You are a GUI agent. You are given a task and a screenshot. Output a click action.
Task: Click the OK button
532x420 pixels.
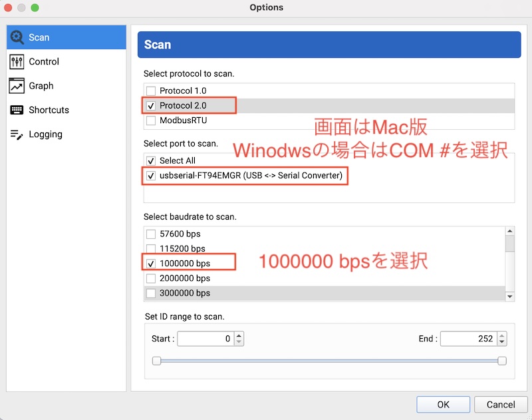[443, 404]
